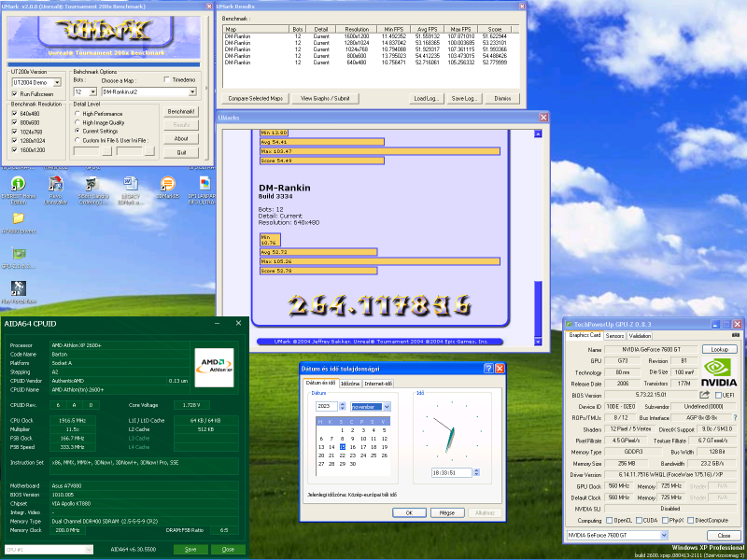Click the year spinner next to 2023
This screenshot has width=747, height=560.
(342, 407)
